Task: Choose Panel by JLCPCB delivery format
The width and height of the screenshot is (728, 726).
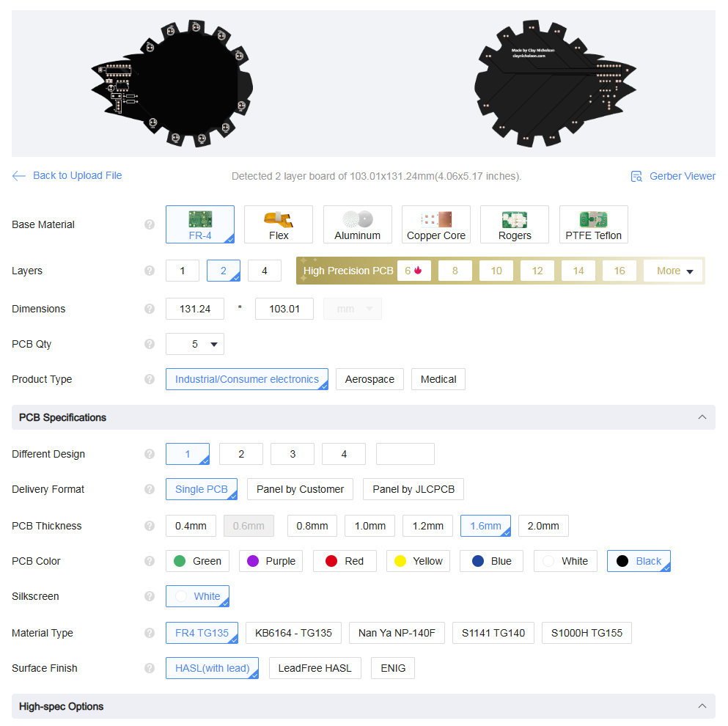Action: [413, 489]
